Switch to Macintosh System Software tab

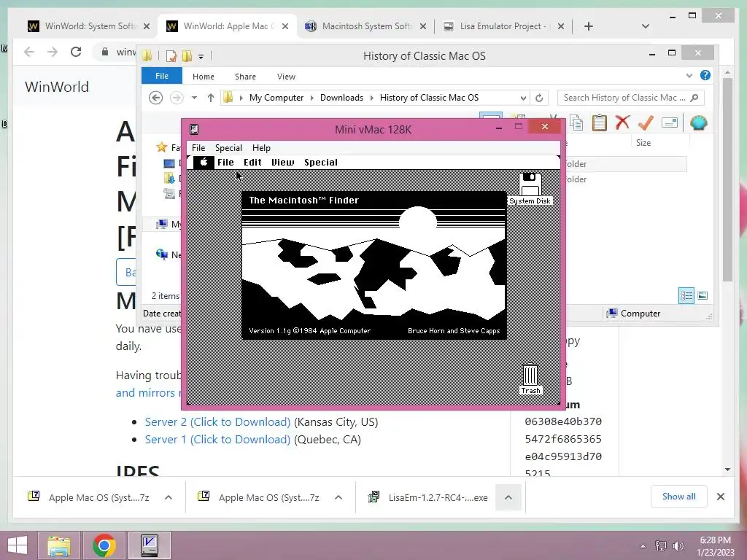coord(365,26)
